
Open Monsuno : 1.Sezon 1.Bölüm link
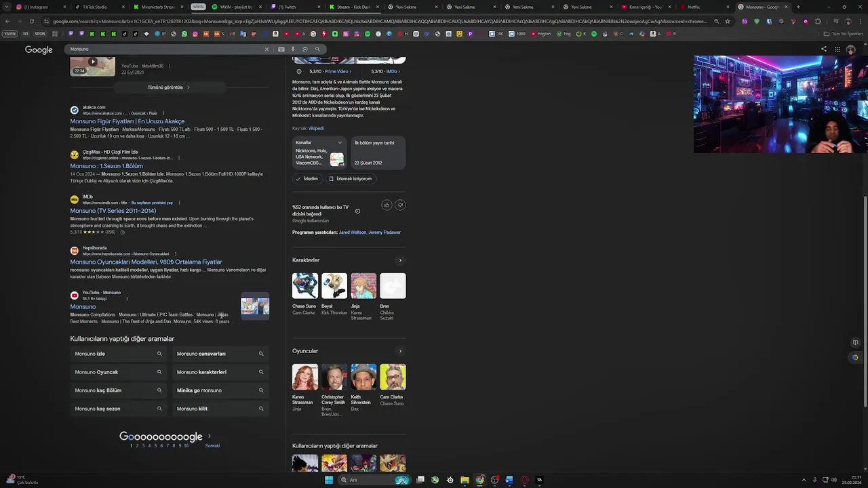pos(106,166)
